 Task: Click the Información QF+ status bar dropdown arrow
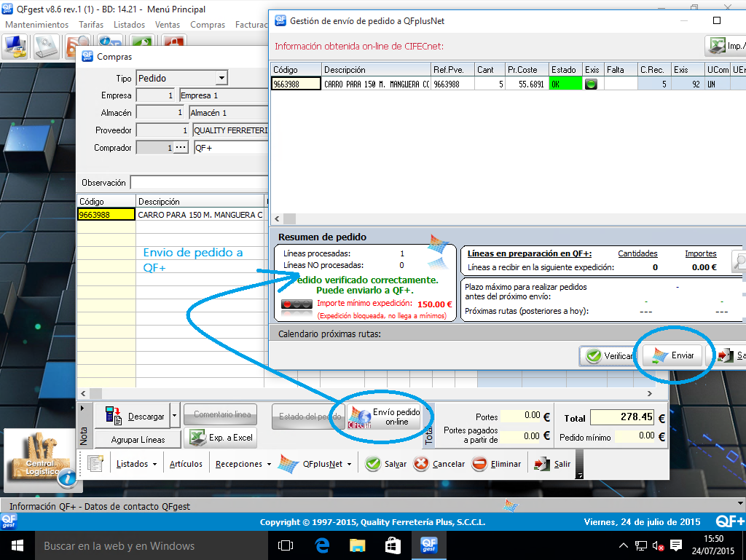click(x=740, y=503)
